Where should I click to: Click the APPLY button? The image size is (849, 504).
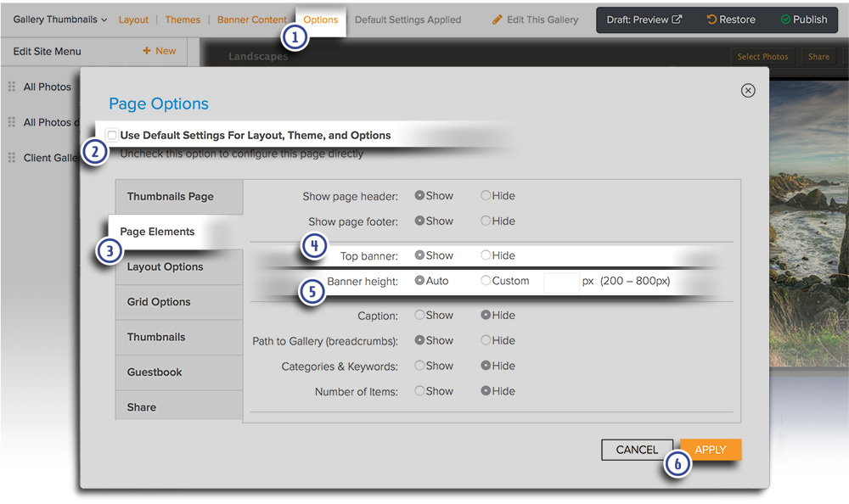coord(711,450)
